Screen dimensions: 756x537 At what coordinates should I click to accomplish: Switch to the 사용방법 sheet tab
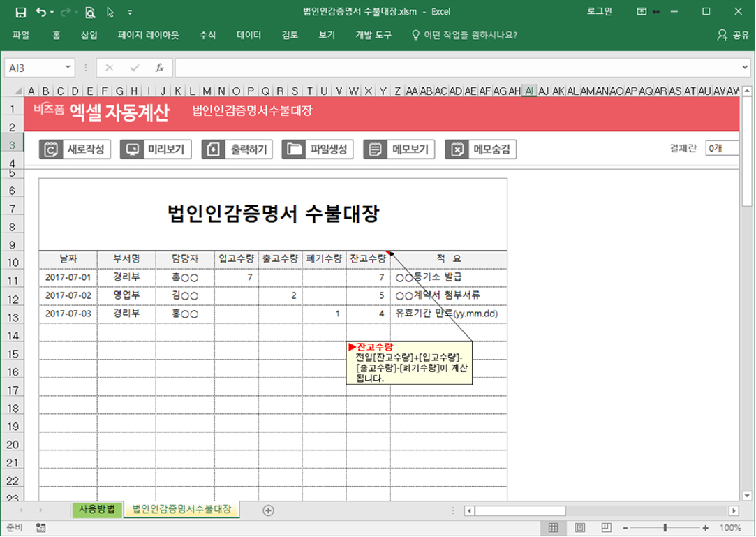97,510
